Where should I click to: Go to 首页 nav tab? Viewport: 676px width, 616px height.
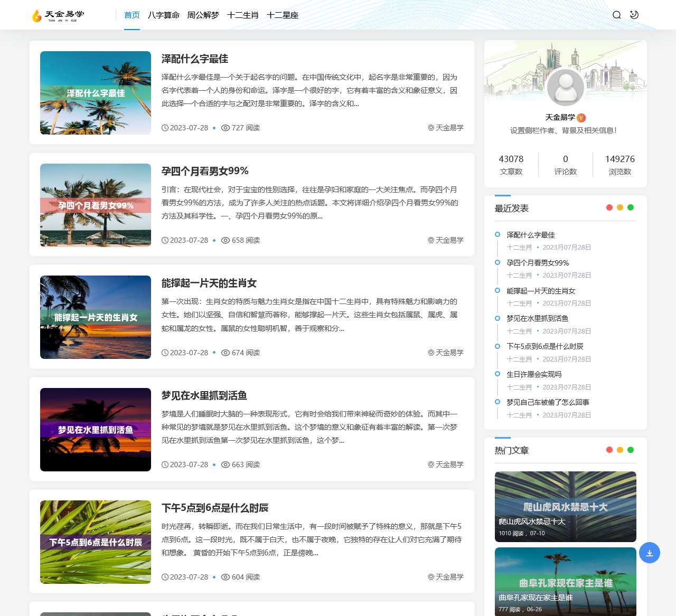132,15
